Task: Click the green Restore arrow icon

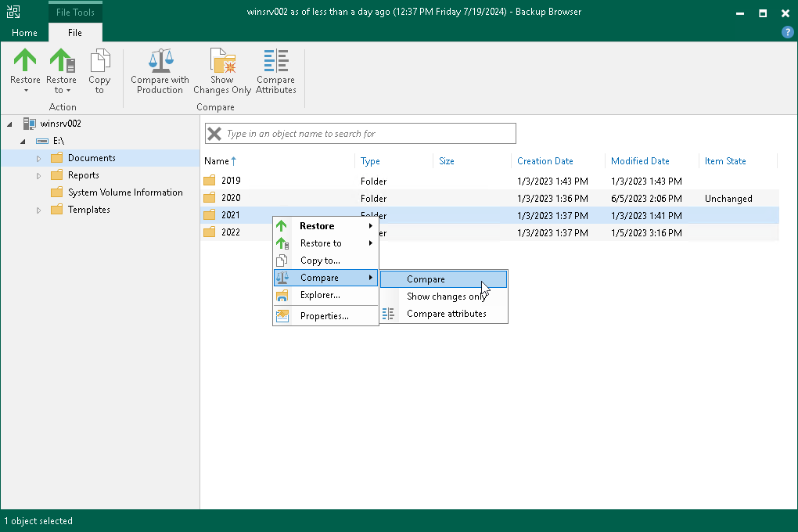Action: point(24,59)
